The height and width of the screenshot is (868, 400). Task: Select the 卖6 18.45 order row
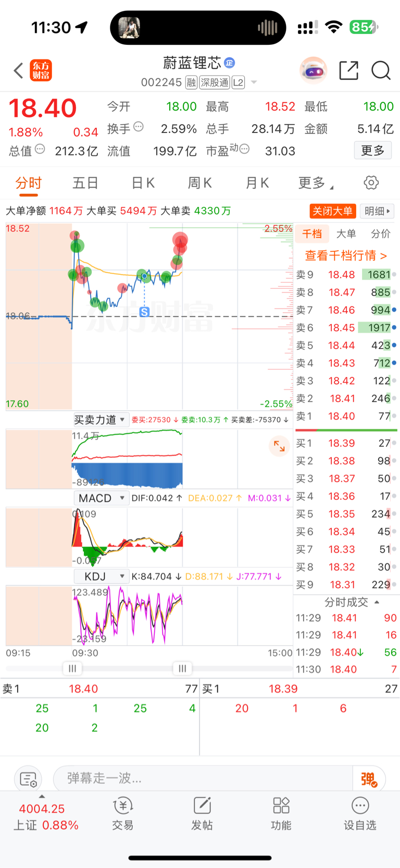click(346, 328)
